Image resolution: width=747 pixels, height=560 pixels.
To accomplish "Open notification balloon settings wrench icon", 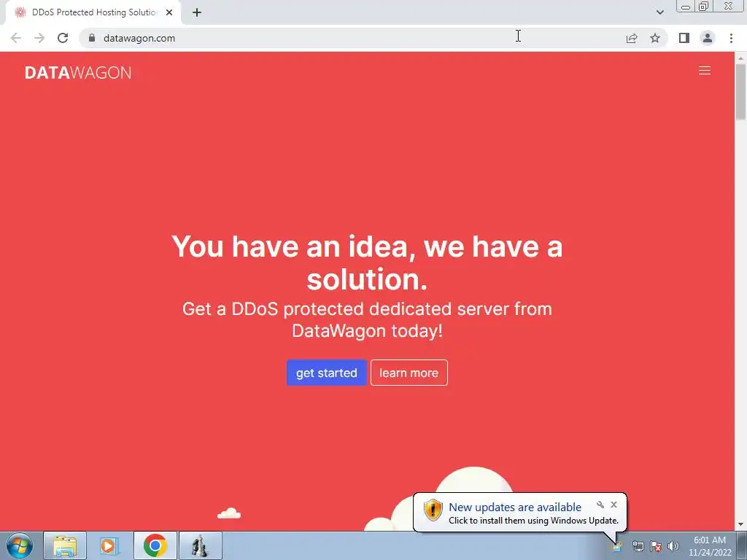I will (x=600, y=505).
